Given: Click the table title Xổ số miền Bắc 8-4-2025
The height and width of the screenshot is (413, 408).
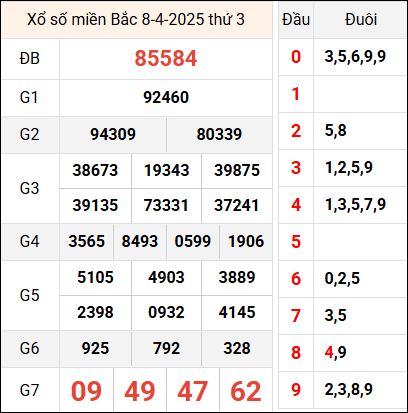Looking at the screenshot, I should 136,20.
